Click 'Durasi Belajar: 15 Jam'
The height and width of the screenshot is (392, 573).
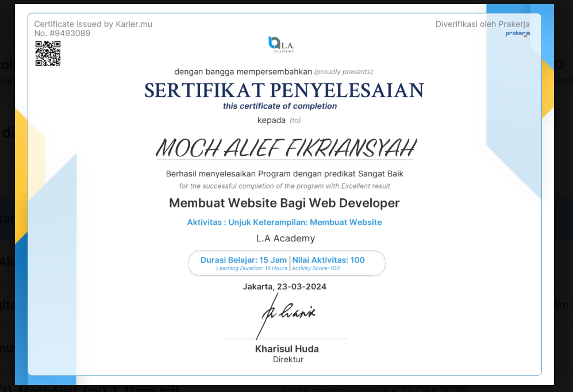click(243, 260)
